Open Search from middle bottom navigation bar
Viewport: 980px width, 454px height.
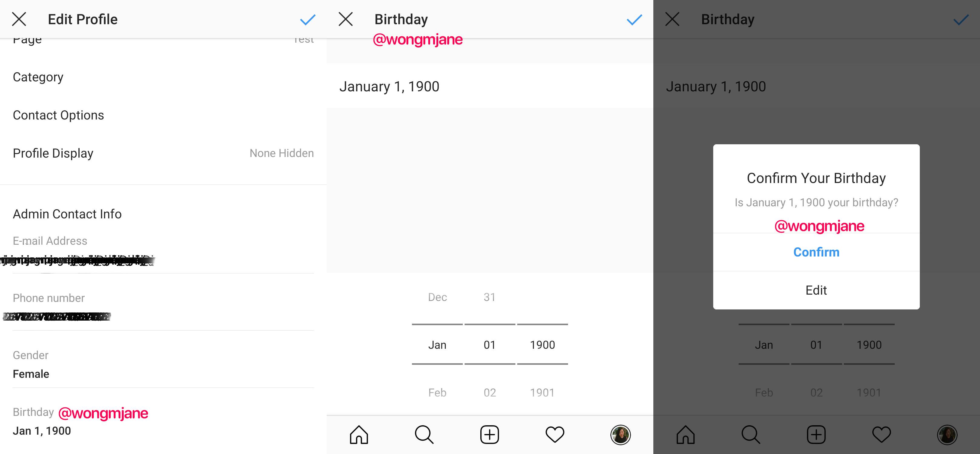tap(424, 435)
